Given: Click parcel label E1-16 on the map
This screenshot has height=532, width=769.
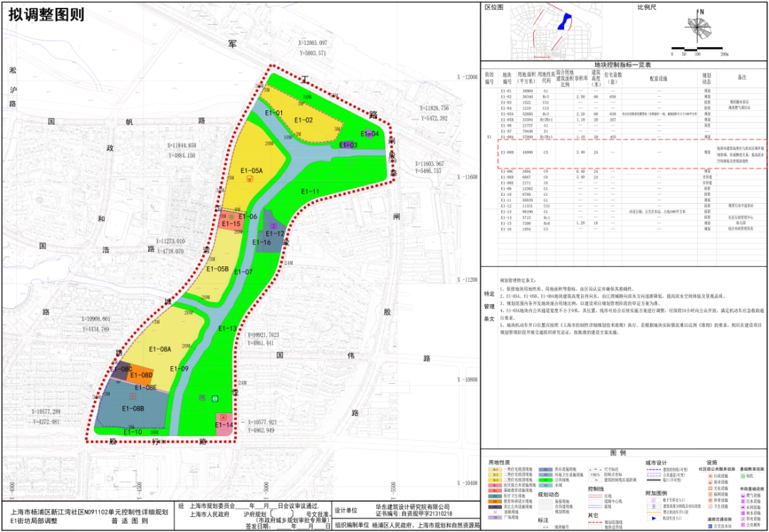Looking at the screenshot, I should [261, 241].
